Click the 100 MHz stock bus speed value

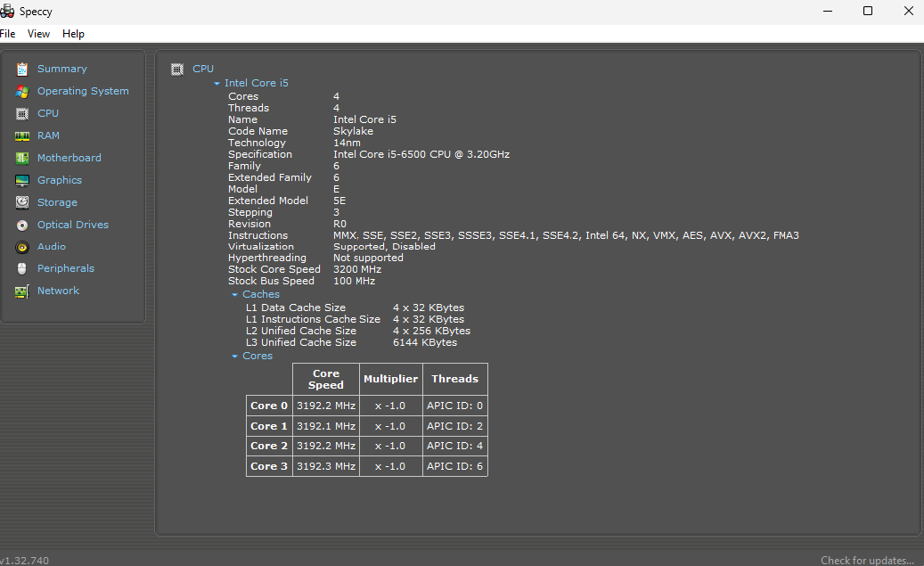354,282
